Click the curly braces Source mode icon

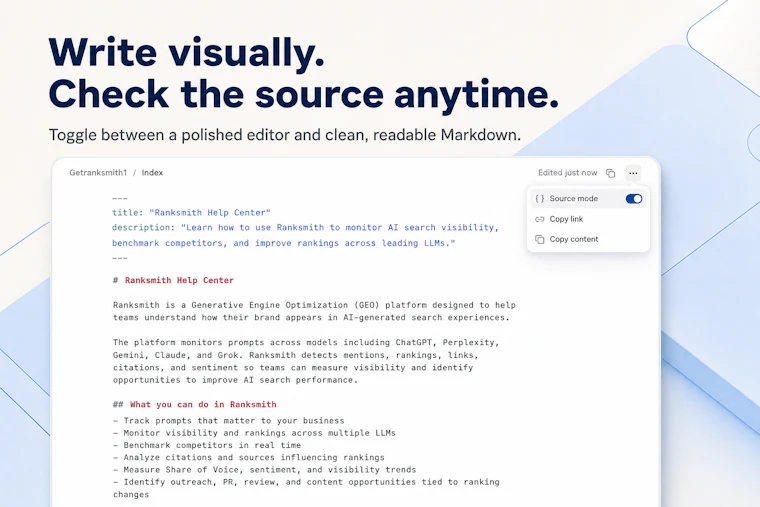pos(539,199)
